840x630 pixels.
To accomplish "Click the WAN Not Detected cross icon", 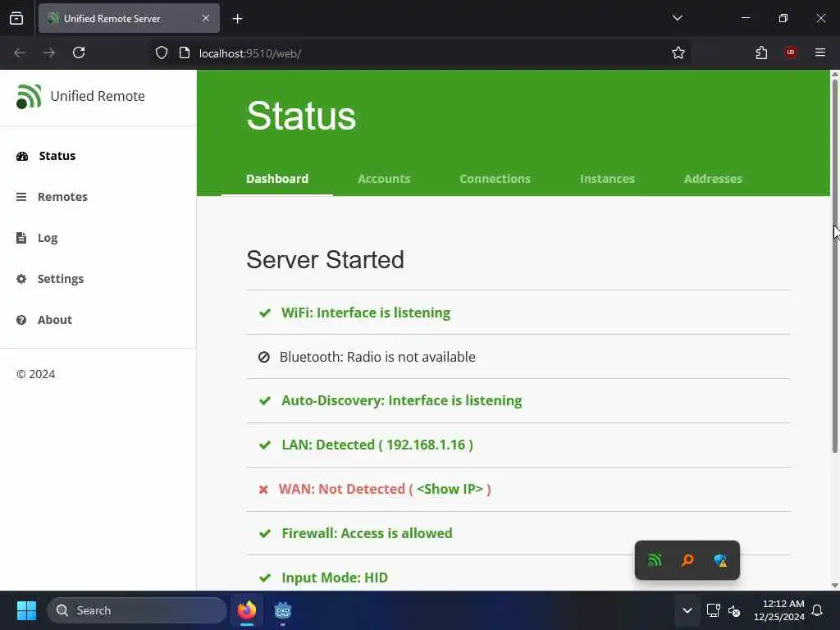I will (x=263, y=489).
